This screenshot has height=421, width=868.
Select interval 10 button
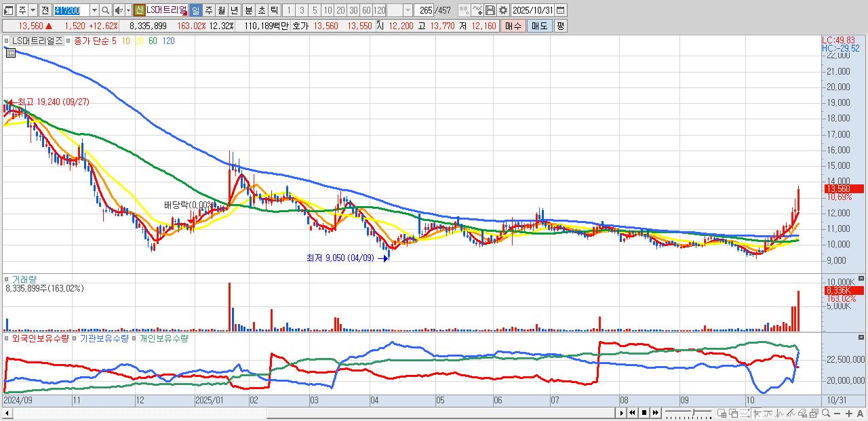tap(328, 10)
